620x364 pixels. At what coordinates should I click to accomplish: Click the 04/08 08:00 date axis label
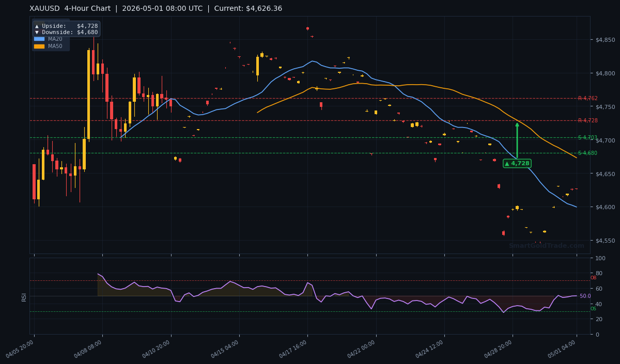89,349
